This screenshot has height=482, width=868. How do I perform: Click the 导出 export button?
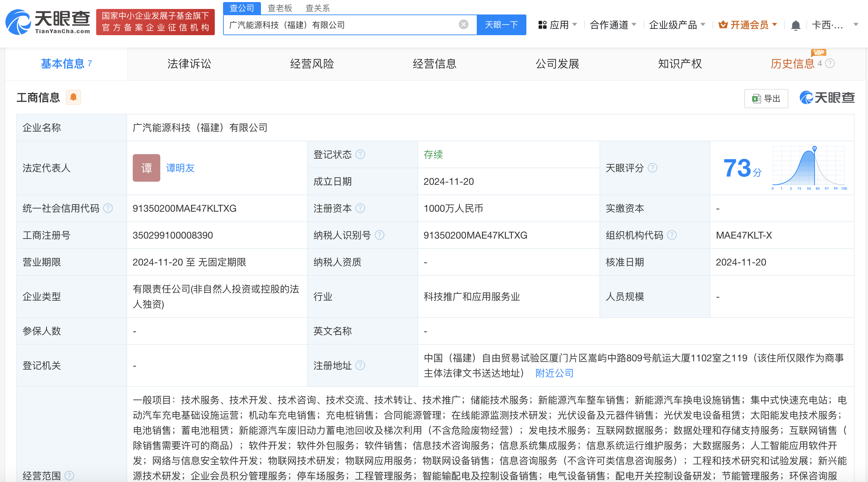(766, 99)
